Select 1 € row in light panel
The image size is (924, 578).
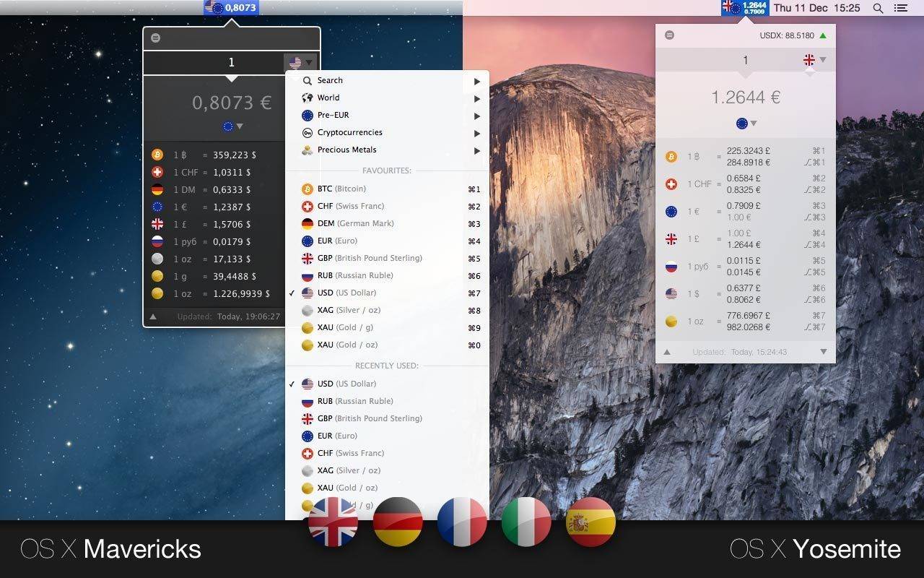pyautogui.click(x=746, y=212)
